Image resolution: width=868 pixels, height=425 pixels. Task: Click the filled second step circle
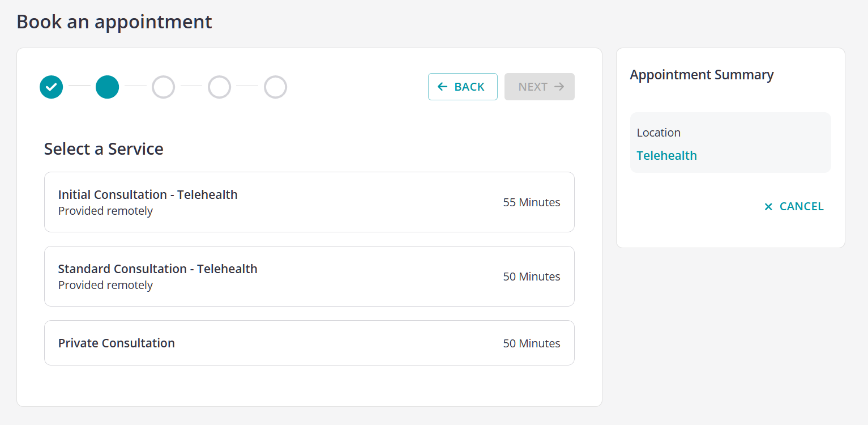[x=107, y=87]
